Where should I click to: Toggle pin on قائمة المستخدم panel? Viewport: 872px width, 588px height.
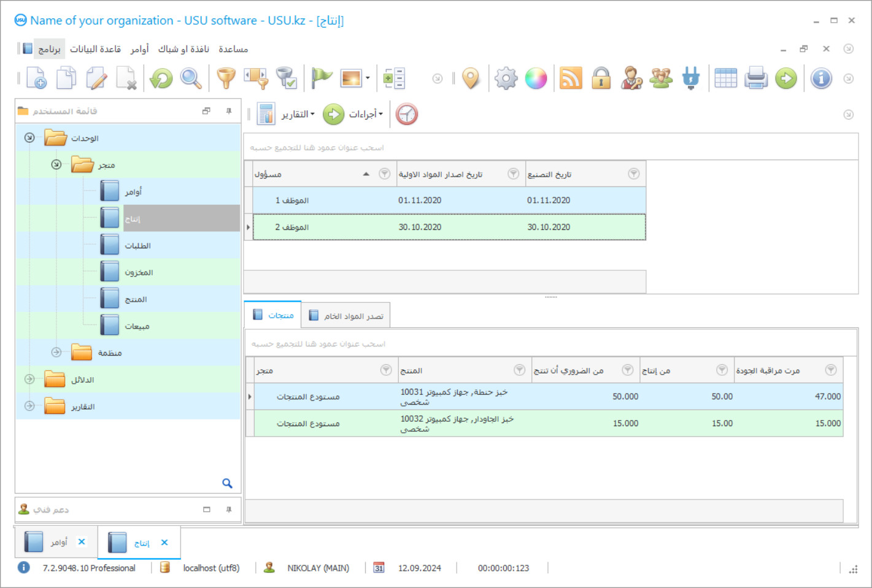(229, 111)
